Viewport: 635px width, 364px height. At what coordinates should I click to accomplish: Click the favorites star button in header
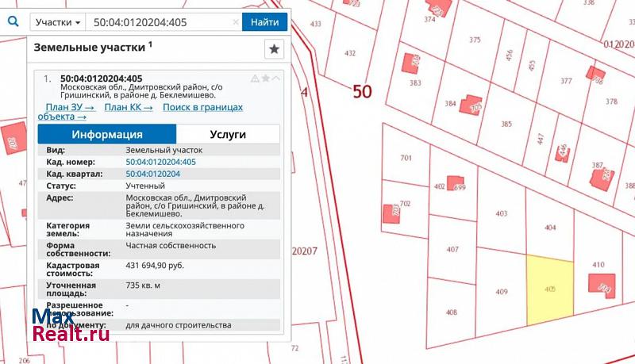click(x=274, y=49)
